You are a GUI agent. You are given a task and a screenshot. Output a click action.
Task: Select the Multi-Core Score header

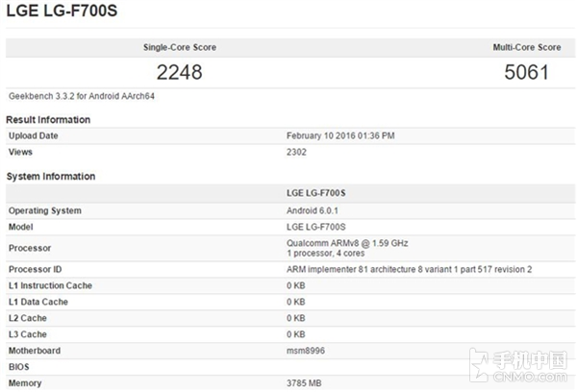tap(527, 47)
